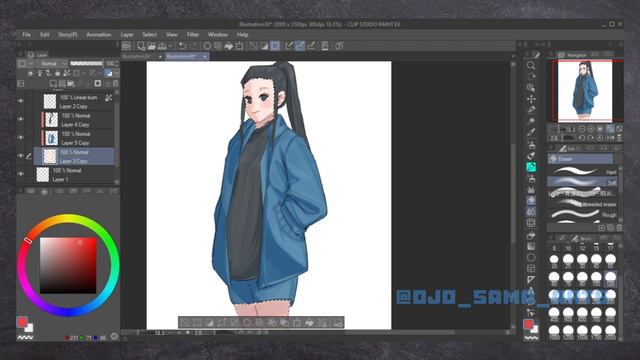This screenshot has width=640, height=360.
Task: Click the Save icon in the command bar
Action: pyautogui.click(x=162, y=46)
